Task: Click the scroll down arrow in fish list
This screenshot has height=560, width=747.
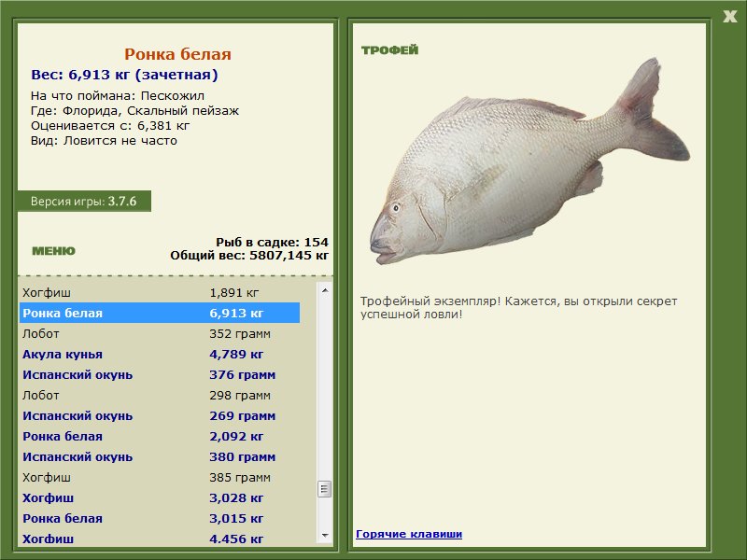Action: tap(325, 536)
